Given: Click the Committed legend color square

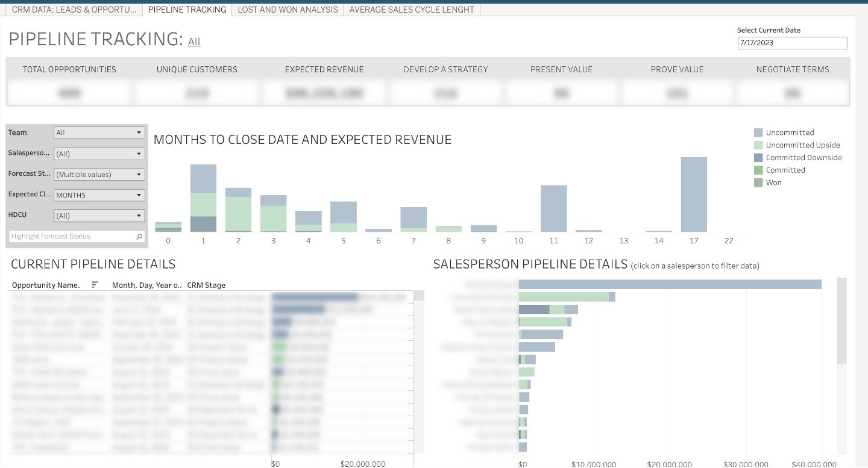Looking at the screenshot, I should pyautogui.click(x=758, y=170).
